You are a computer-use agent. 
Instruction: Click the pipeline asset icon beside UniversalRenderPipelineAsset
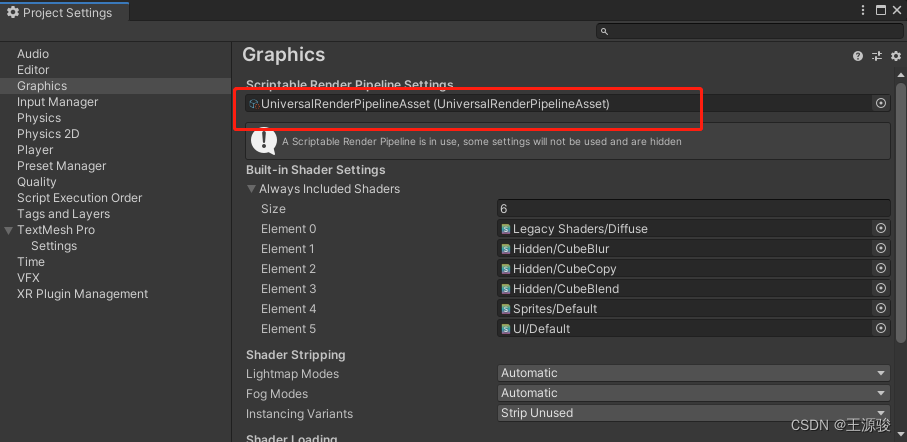pyautogui.click(x=254, y=104)
